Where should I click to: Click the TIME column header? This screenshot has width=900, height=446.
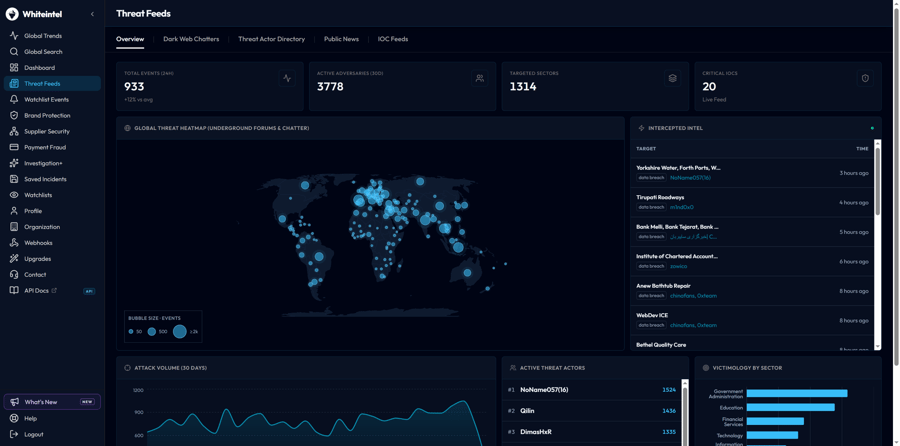pos(862,149)
